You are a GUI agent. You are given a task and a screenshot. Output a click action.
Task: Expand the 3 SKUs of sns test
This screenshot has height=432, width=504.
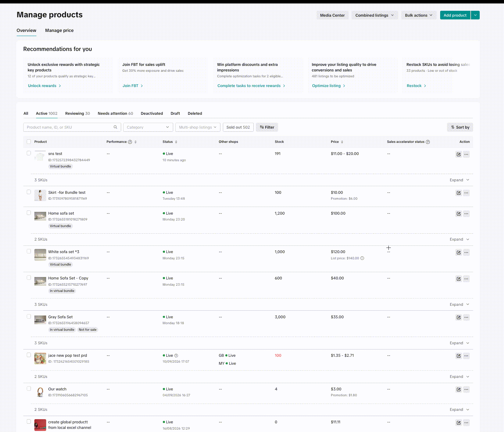click(460, 180)
